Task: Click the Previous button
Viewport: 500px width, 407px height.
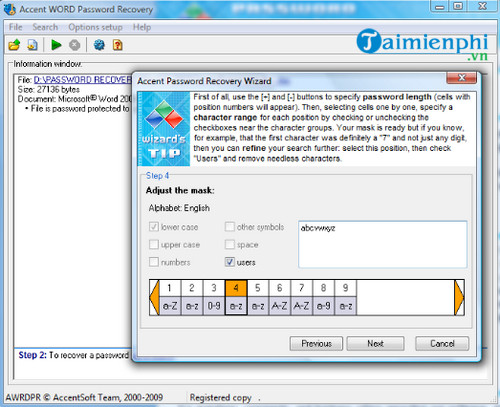Action: 316,343
